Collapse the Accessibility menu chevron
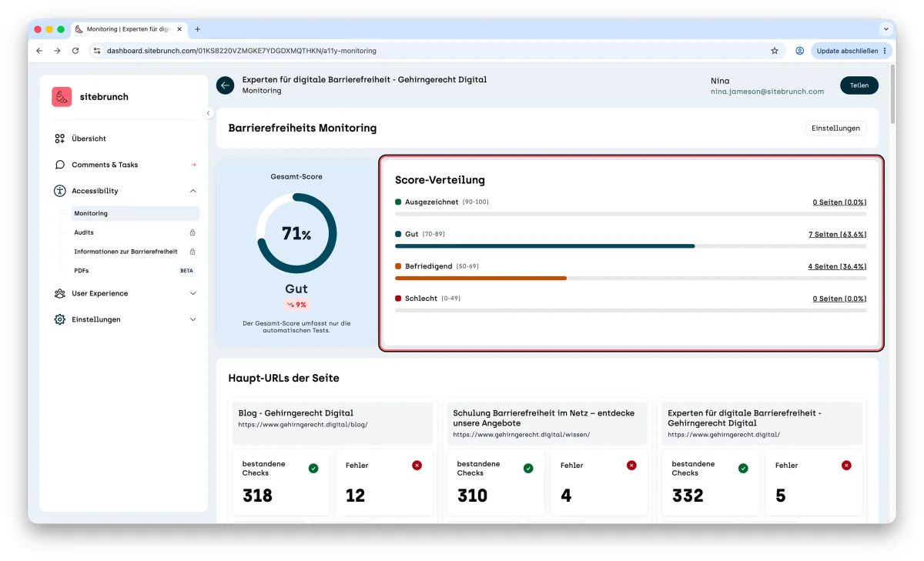This screenshot has height=561, width=924. (193, 191)
